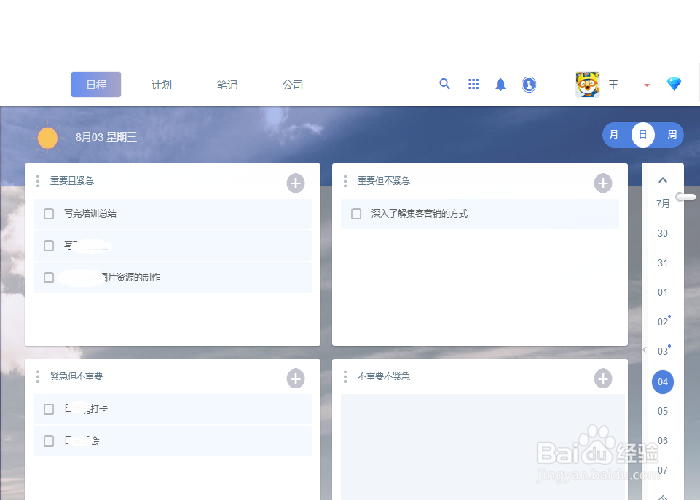Open the 公司 tab
This screenshot has height=500, width=700.
[292, 84]
